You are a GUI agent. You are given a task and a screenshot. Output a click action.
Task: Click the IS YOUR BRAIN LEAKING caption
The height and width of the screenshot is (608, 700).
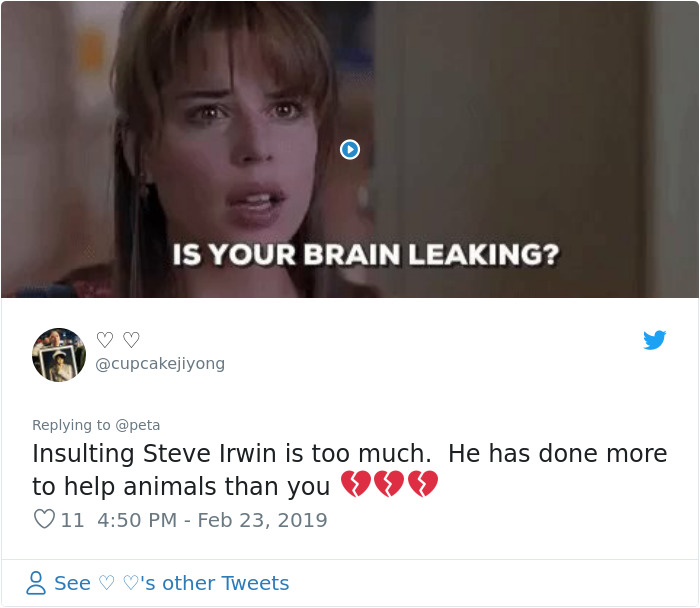(x=366, y=254)
